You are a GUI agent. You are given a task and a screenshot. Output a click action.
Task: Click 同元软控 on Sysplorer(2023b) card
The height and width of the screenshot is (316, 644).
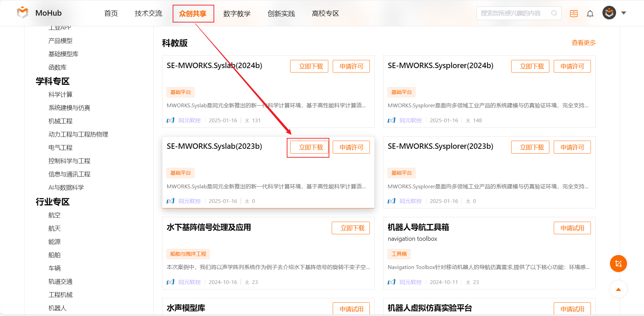click(x=410, y=201)
